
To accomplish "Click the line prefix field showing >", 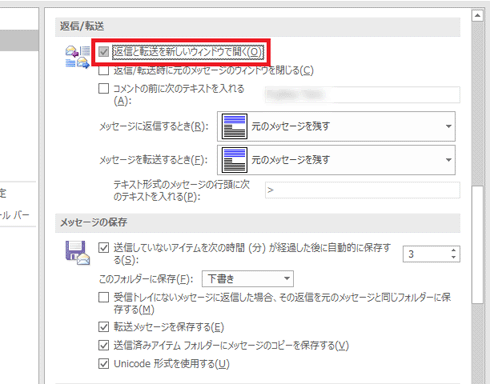I will tap(363, 190).
